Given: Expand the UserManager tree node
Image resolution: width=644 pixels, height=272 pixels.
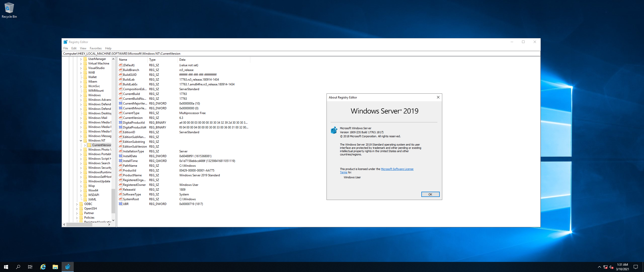Looking at the screenshot, I should [81, 59].
